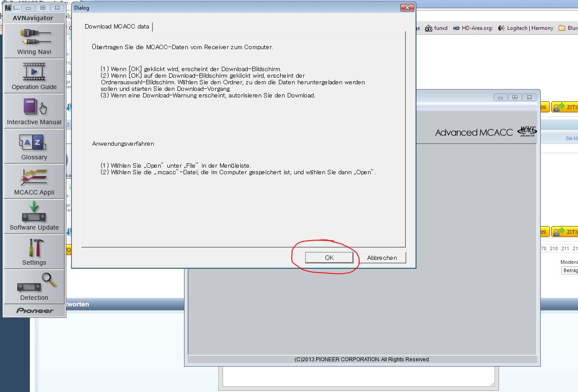Open Wiring Navi in AVNavigator
The height and width of the screenshot is (392, 578).
click(34, 41)
